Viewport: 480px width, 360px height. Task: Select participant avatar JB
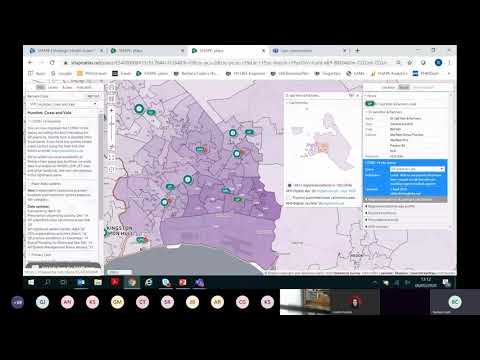(x=192, y=302)
